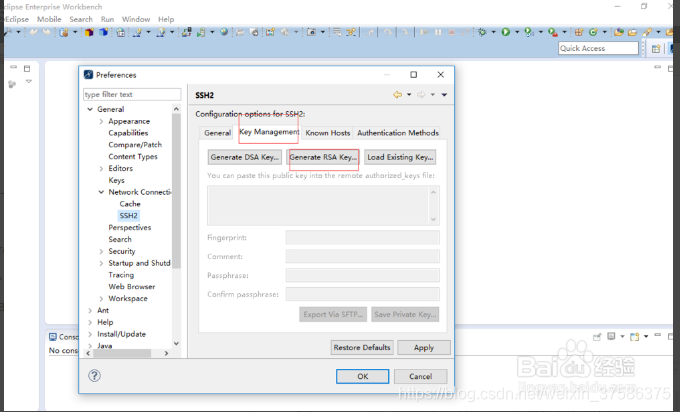This screenshot has width=680, height=412.
Task: Expand the Ant preferences node
Action: [90, 311]
